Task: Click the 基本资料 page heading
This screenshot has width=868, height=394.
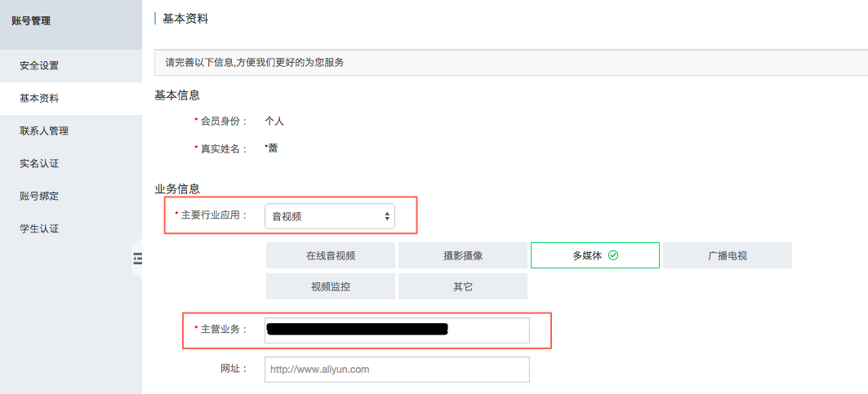Action: 185,18
